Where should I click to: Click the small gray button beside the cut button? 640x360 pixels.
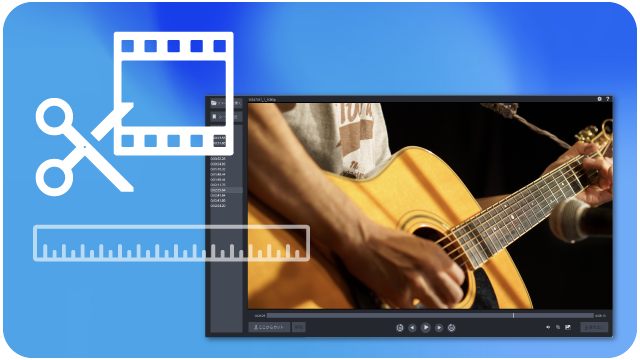point(299,327)
